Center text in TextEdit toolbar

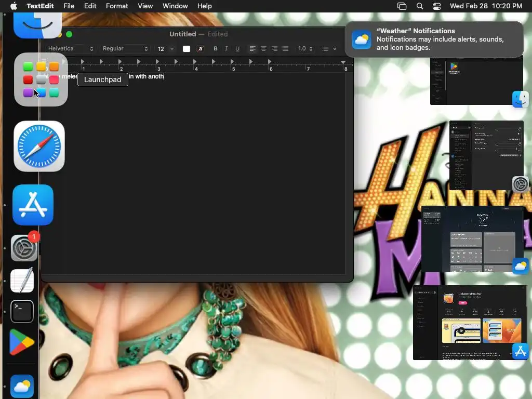pyautogui.click(x=263, y=49)
